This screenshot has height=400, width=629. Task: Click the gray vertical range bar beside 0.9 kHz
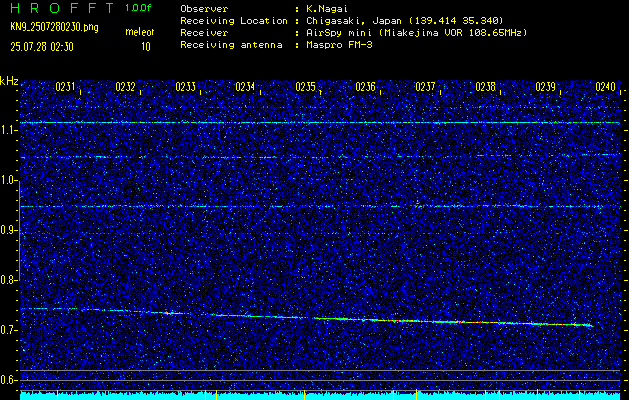19,230
